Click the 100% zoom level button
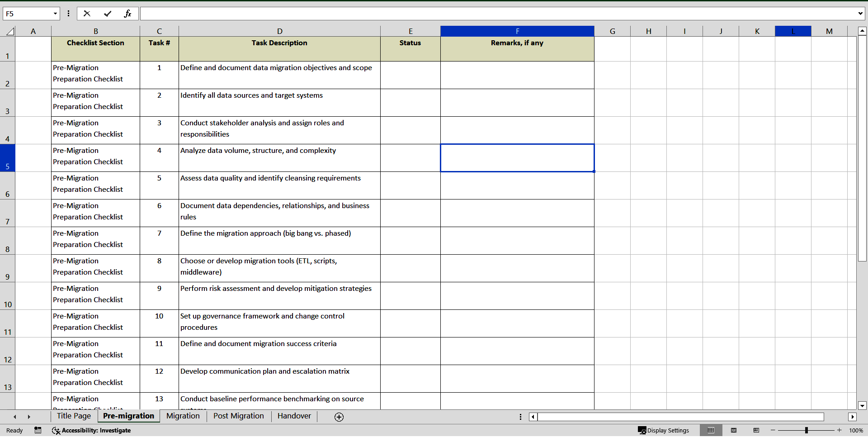The height and width of the screenshot is (437, 868). tap(857, 430)
